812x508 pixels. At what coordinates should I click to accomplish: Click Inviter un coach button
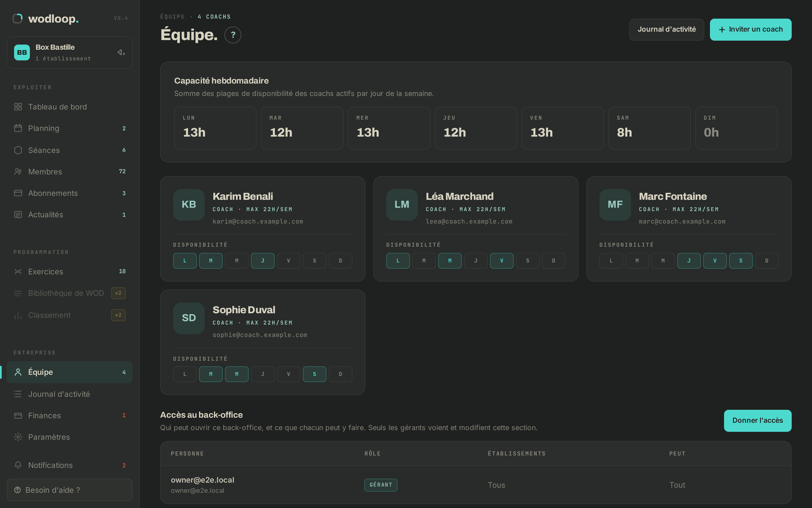[751, 30]
